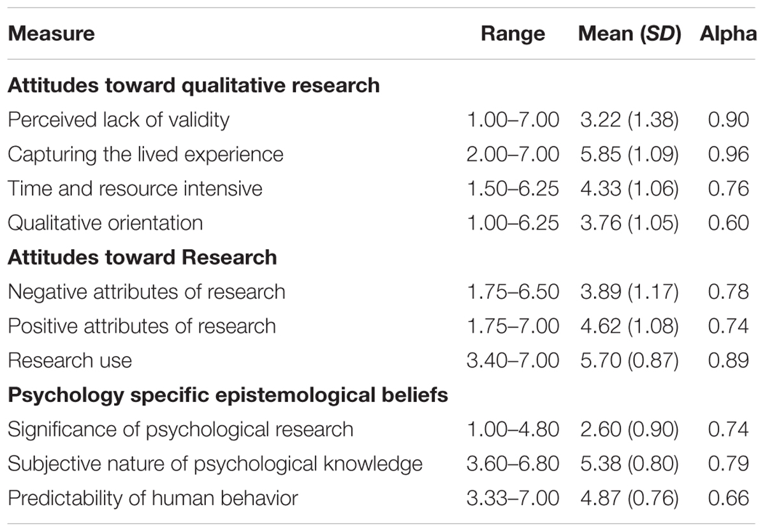Select the Range column header
Viewport: 765px width, 532px height.
(513, 34)
